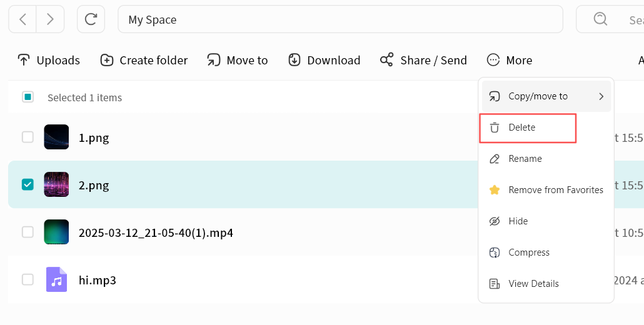
Task: Tick the hi.mp3 checkbox
Action: click(x=28, y=279)
